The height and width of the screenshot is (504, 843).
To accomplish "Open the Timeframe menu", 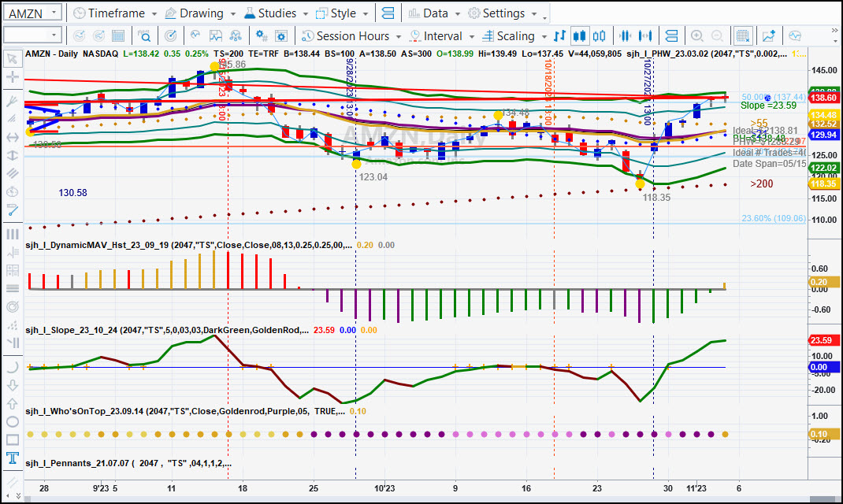I will tap(115, 13).
